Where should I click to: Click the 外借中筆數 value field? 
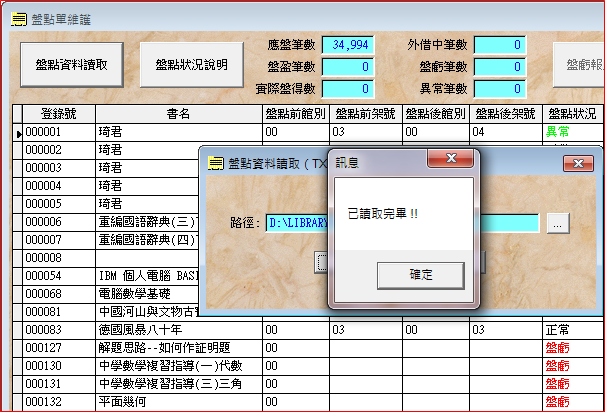[500, 45]
